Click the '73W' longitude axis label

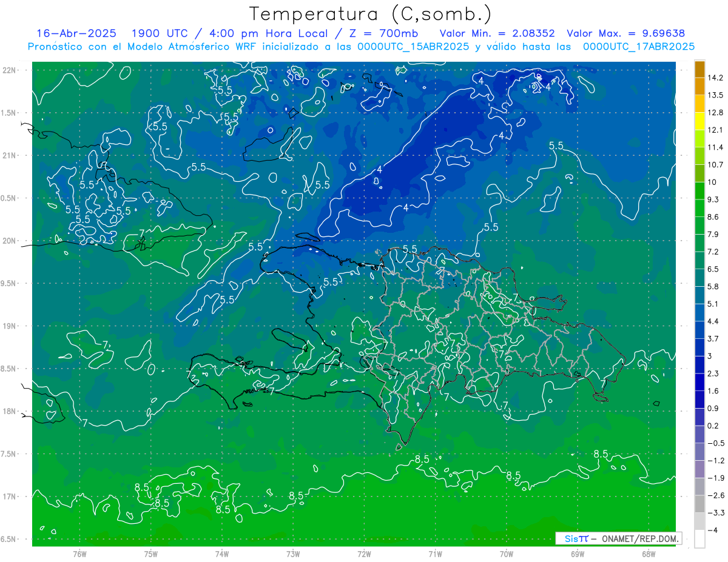(293, 554)
